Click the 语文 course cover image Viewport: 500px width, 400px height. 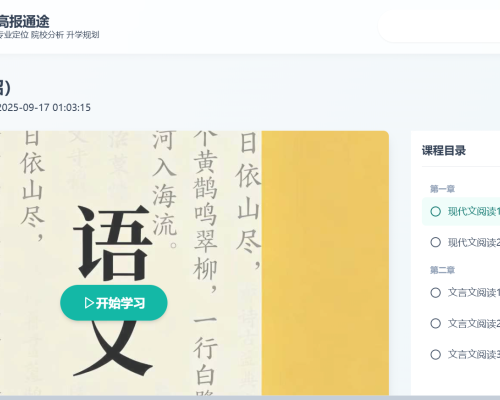(194, 263)
